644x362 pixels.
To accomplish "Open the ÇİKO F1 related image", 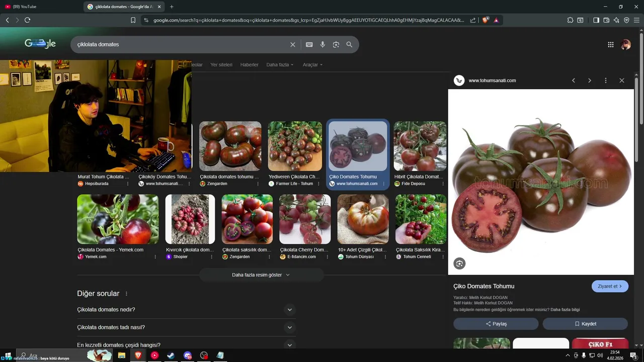I will [600, 344].
